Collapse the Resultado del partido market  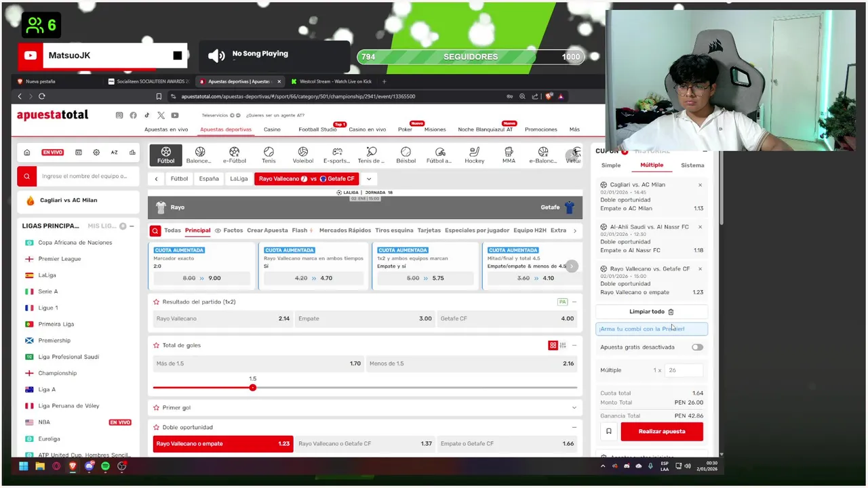pos(574,302)
